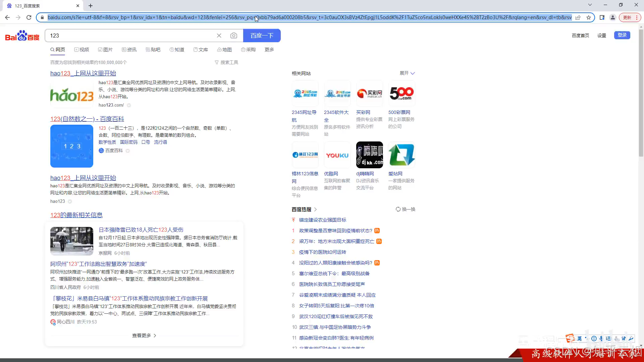
Task: Open the YOUKU related site thumbnail
Action: point(337,155)
